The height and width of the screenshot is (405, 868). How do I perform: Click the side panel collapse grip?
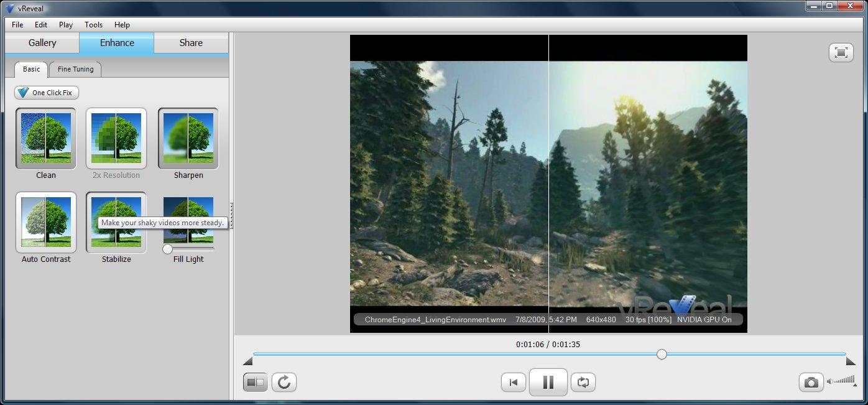click(x=231, y=215)
